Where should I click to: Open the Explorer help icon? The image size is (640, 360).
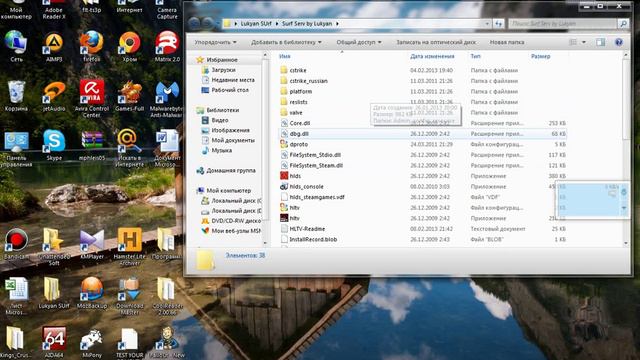[x=619, y=42]
